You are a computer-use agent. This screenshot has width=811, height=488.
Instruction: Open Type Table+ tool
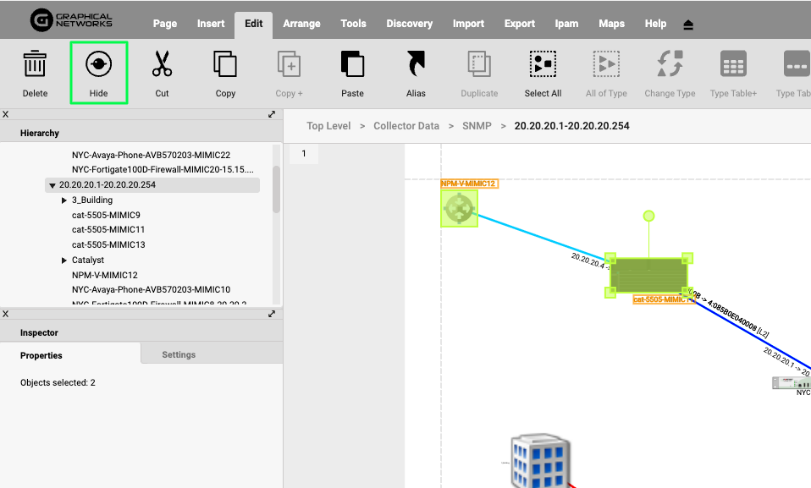pos(733,66)
